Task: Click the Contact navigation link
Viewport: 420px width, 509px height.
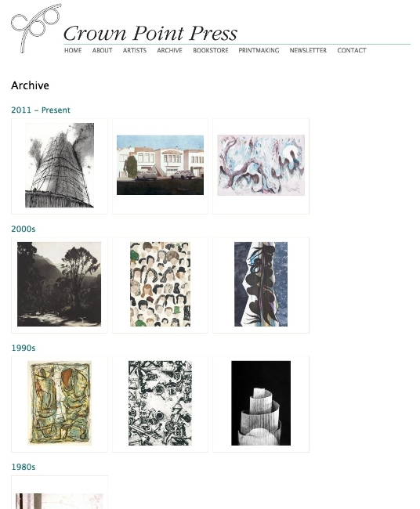Action: coord(352,50)
